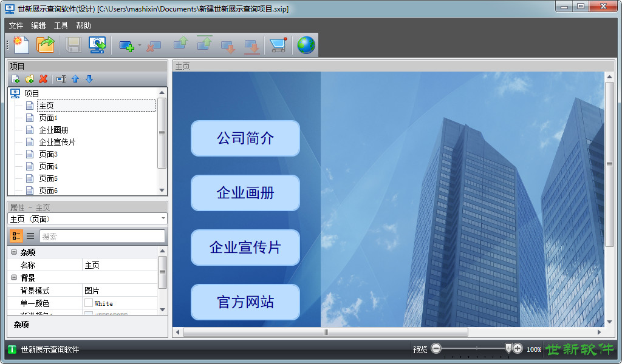Screen dimensions: 622x364
Task: Switch to alphabetical property list view
Action: click(x=30, y=236)
